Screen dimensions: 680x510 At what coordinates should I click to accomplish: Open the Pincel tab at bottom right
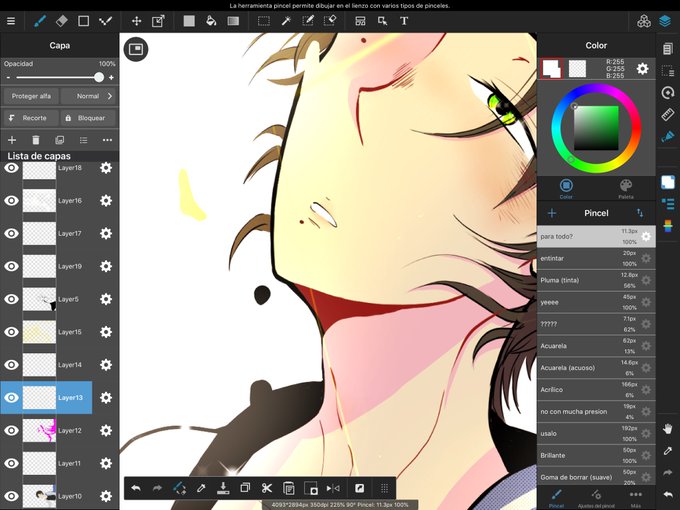(556, 498)
